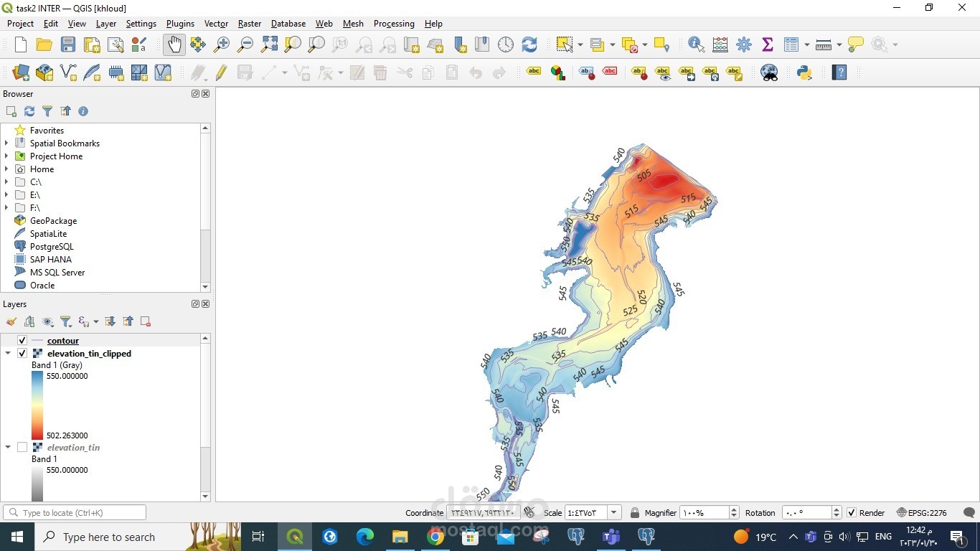Open the Processing menu

pyautogui.click(x=394, y=24)
